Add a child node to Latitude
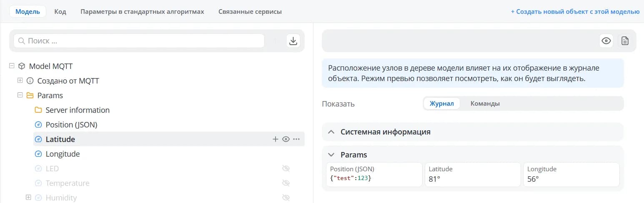 tap(275, 139)
